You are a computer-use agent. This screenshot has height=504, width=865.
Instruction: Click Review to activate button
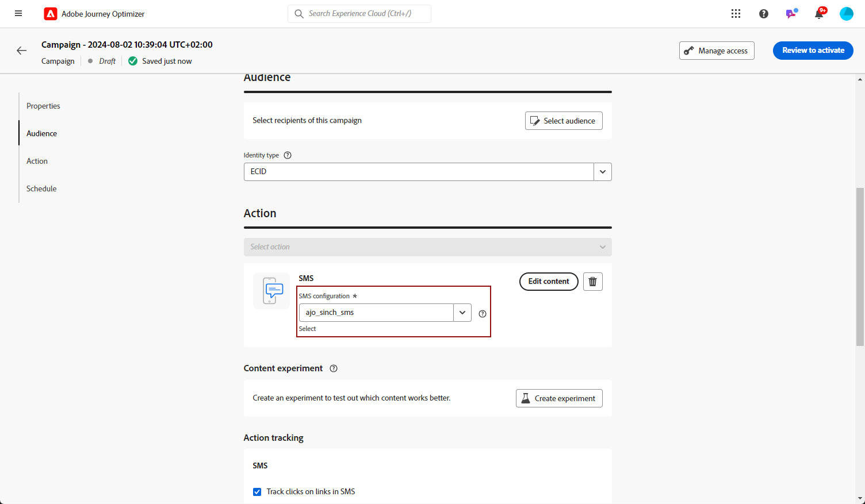813,51
